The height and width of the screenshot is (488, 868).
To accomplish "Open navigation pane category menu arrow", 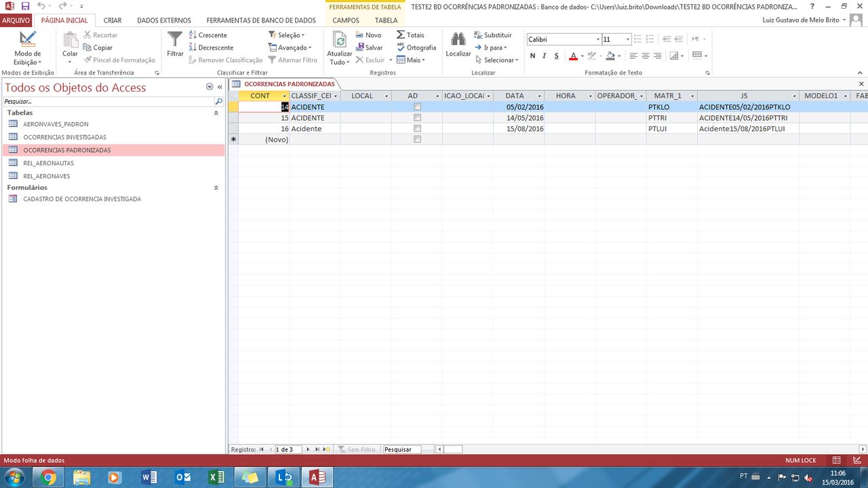I will point(210,87).
